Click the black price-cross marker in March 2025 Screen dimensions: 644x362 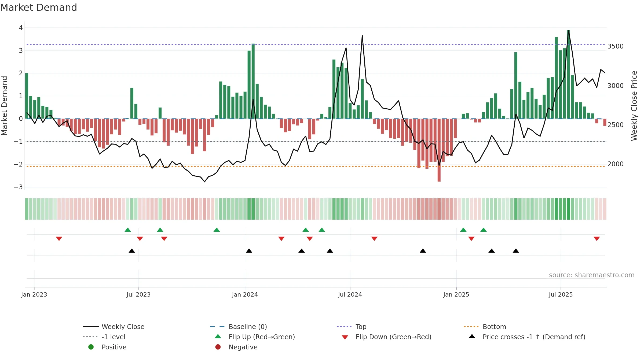pos(492,251)
